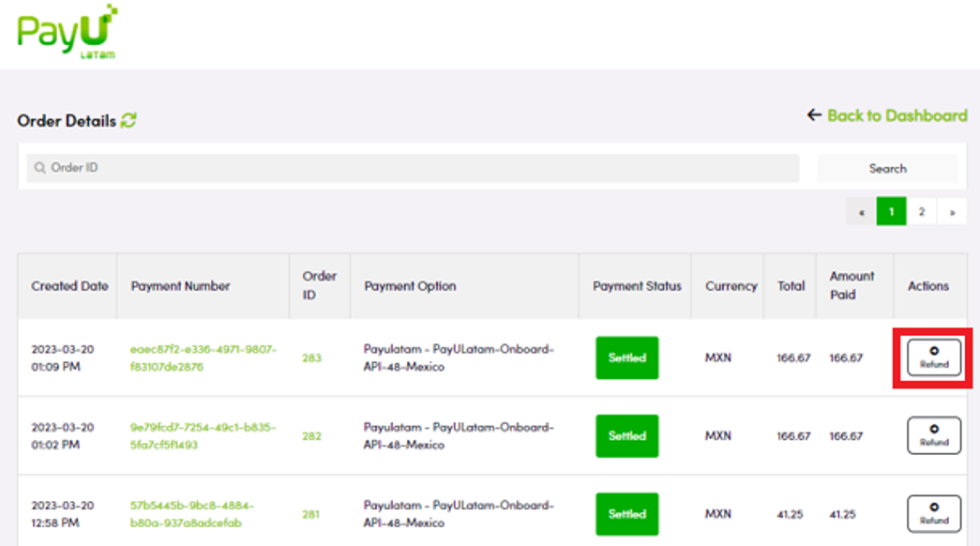Click the magnifier icon in Order ID field
Screen dimensions: 980x546
(x=40, y=168)
